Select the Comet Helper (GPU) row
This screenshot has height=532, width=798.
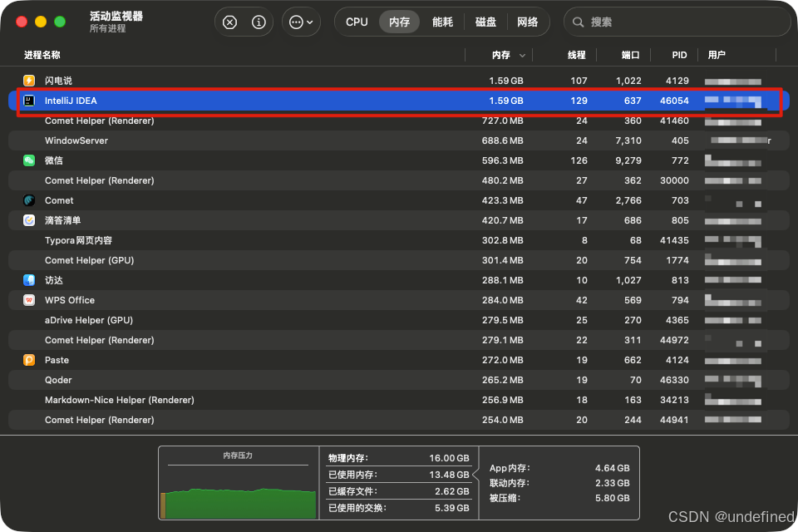[x=399, y=260]
